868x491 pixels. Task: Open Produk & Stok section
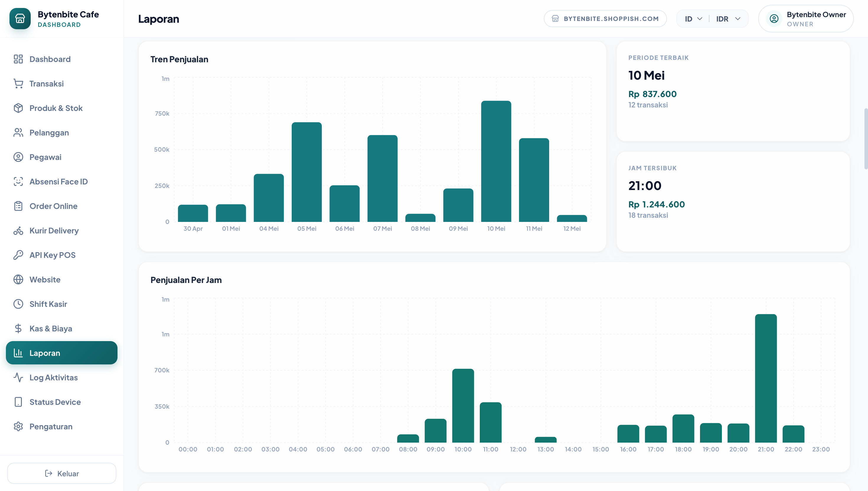click(x=62, y=108)
